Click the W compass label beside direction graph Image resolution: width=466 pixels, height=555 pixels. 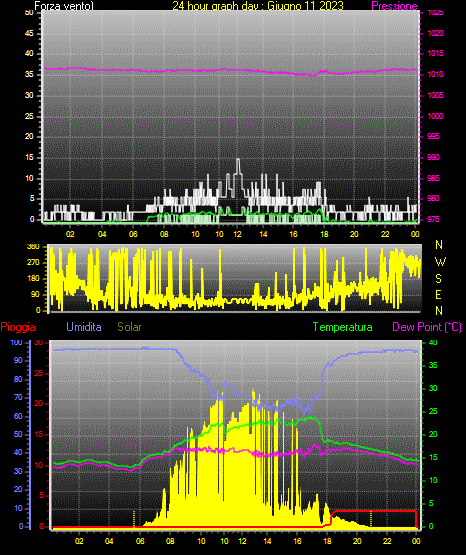pos(440,262)
